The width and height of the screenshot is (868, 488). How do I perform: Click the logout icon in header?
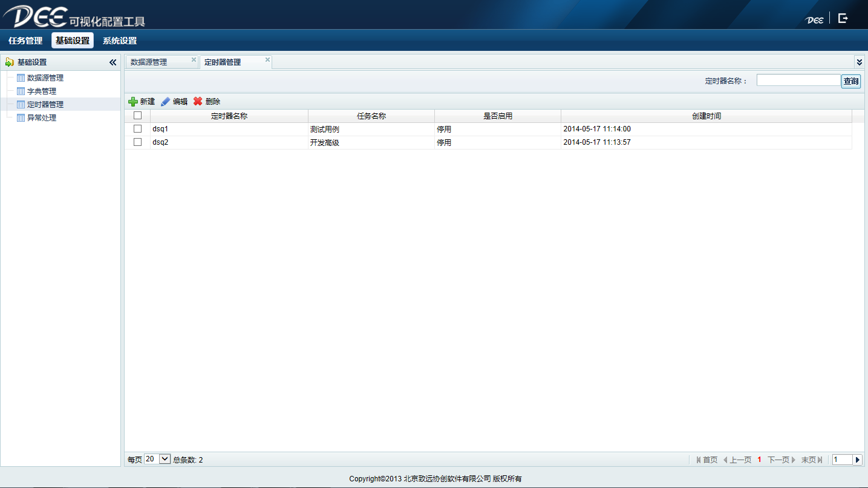(843, 19)
